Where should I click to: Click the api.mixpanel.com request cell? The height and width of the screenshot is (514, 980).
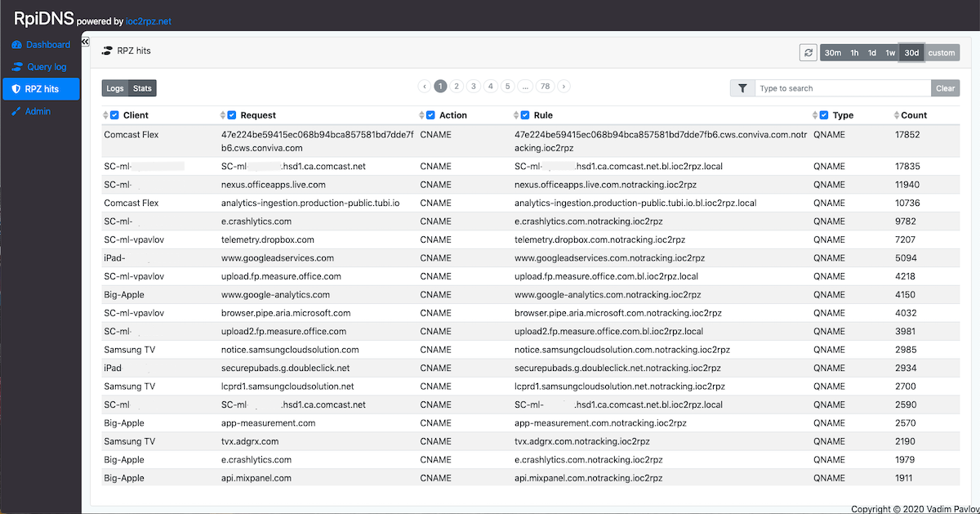click(x=256, y=478)
